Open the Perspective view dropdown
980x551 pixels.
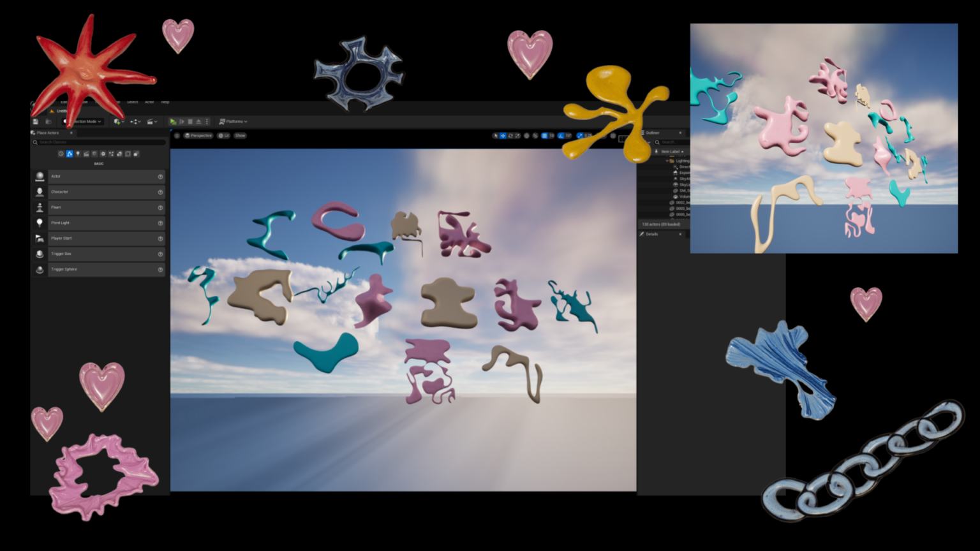click(x=198, y=135)
